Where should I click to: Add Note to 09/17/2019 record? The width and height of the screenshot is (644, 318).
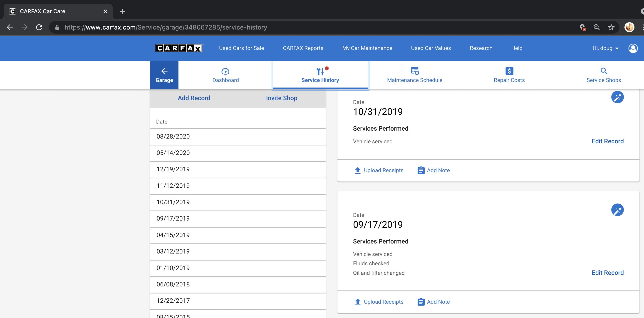point(438,302)
